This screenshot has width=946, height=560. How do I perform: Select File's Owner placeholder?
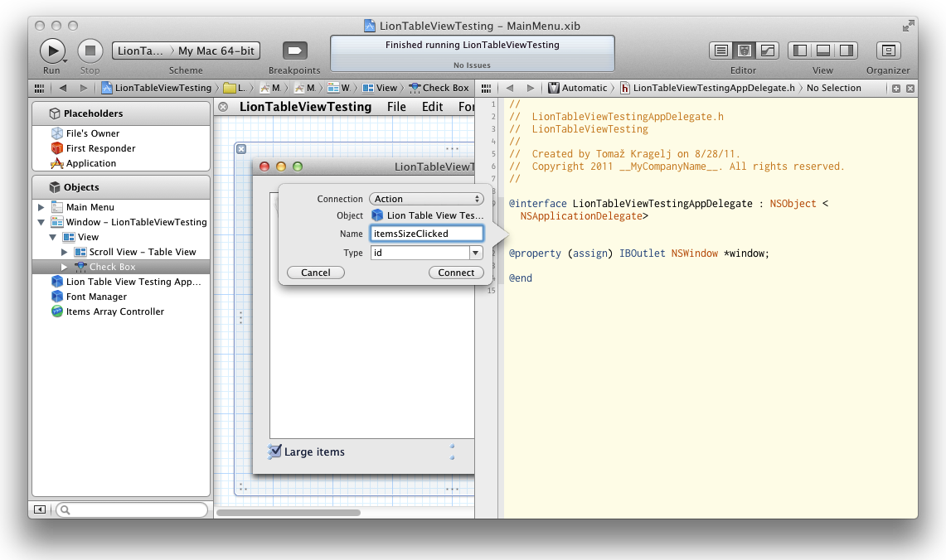click(92, 133)
